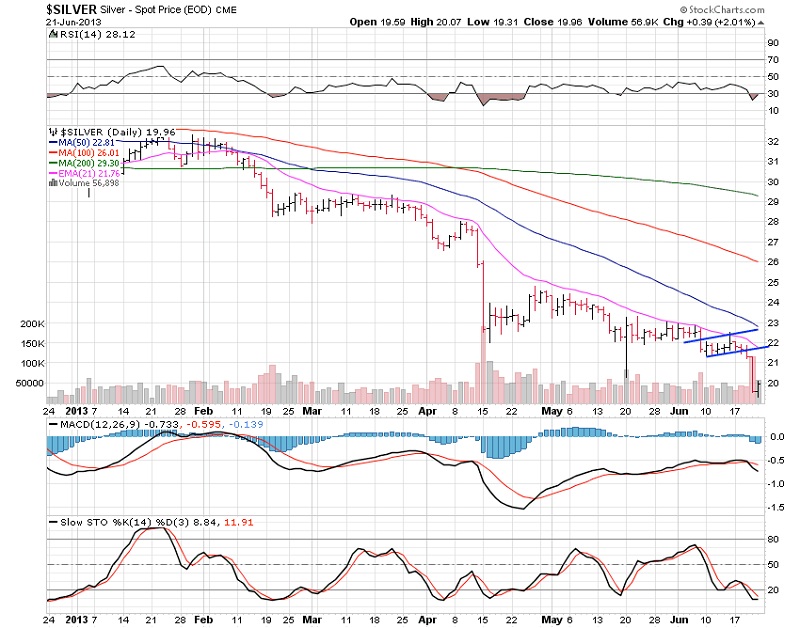Click '2013' on the bottom date axis
Image resolution: width=800 pixels, height=628 pixels.
tap(77, 620)
